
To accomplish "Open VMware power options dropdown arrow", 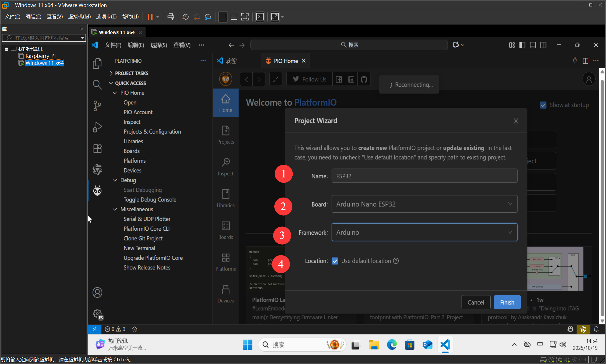I will tap(158, 17).
